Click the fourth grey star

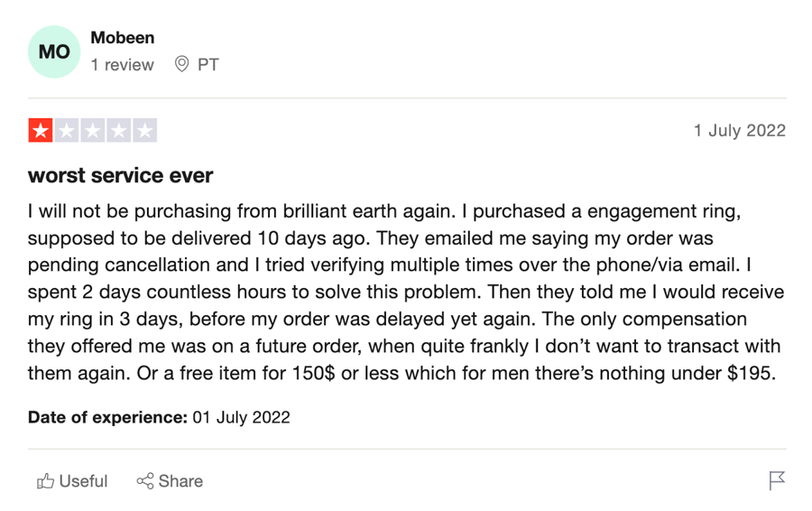click(x=118, y=131)
